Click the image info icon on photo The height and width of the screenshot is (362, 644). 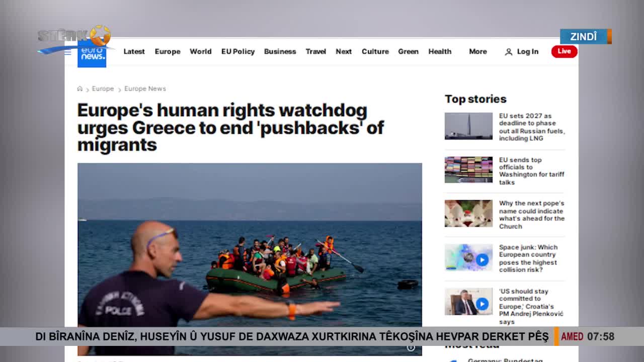pos(411,347)
